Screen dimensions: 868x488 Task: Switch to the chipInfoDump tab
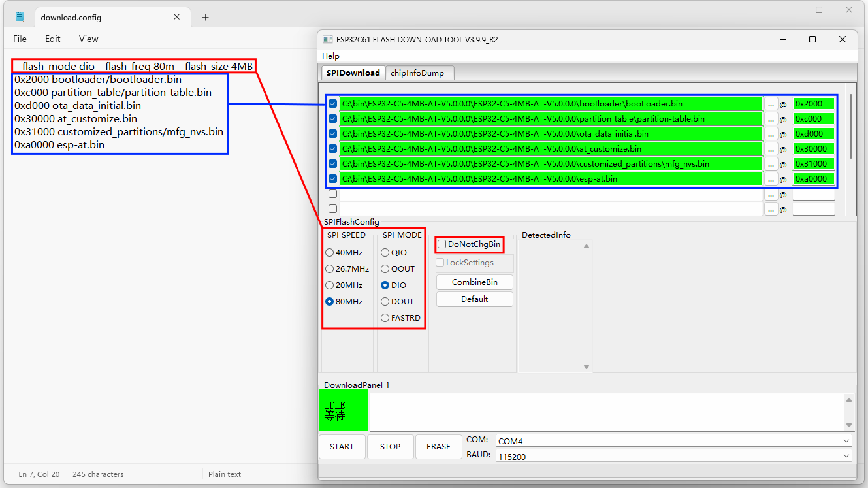[x=417, y=73]
